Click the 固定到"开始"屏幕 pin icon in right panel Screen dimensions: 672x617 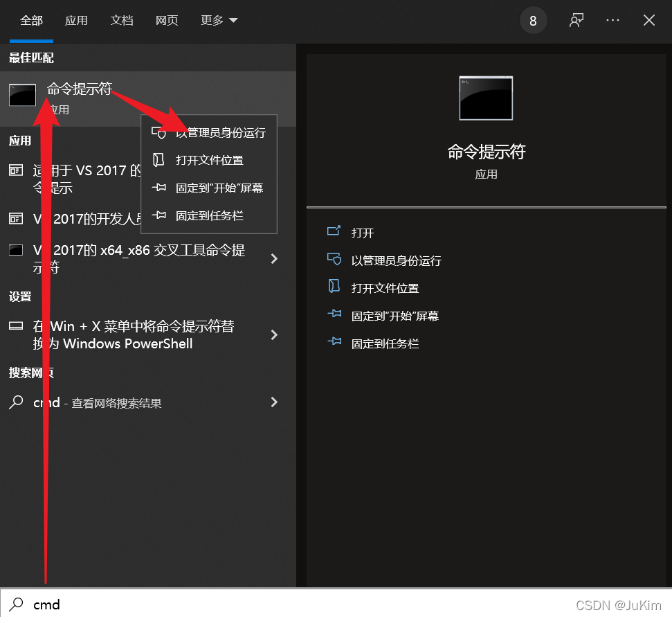click(336, 316)
